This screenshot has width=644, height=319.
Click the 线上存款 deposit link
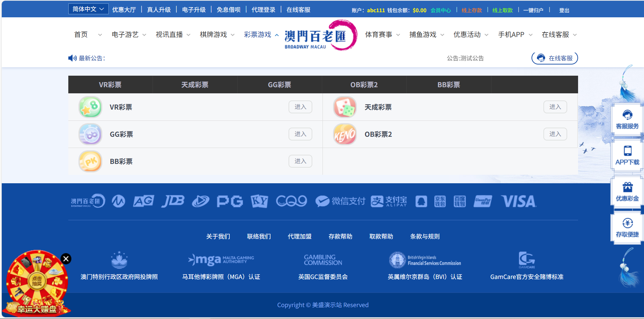[472, 10]
